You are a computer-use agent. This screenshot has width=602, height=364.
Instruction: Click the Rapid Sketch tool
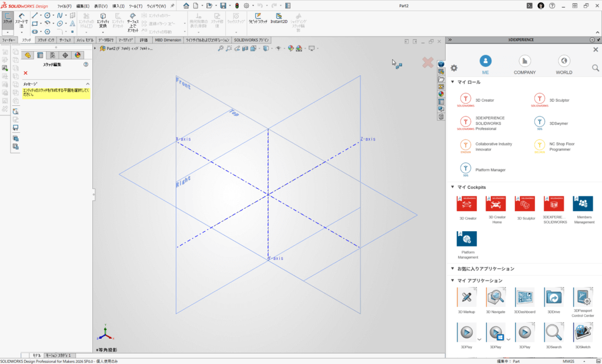(257, 18)
